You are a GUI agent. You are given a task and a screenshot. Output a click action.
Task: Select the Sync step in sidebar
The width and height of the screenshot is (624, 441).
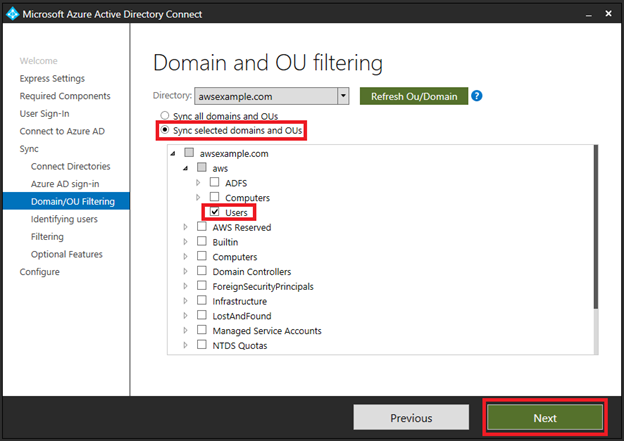[x=29, y=149]
